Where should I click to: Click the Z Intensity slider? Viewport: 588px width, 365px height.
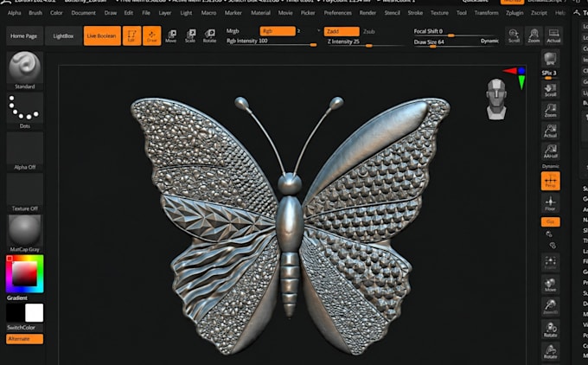367,42
